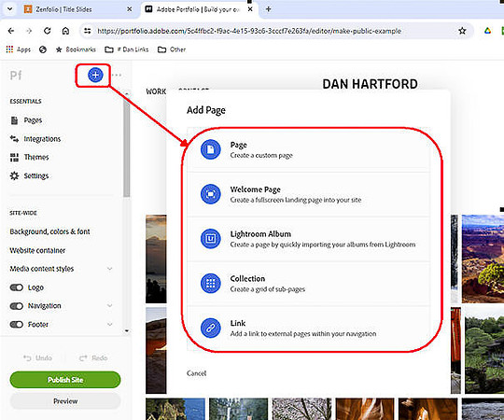Go forward in browser
The image size is (504, 420).
click(29, 31)
